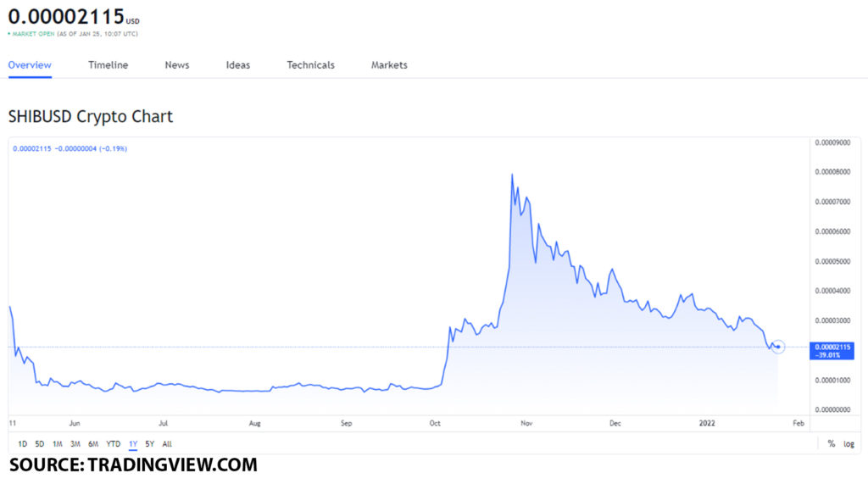The width and height of the screenshot is (868, 484).
Task: Click the Aug label on time axis
Action: (254, 423)
